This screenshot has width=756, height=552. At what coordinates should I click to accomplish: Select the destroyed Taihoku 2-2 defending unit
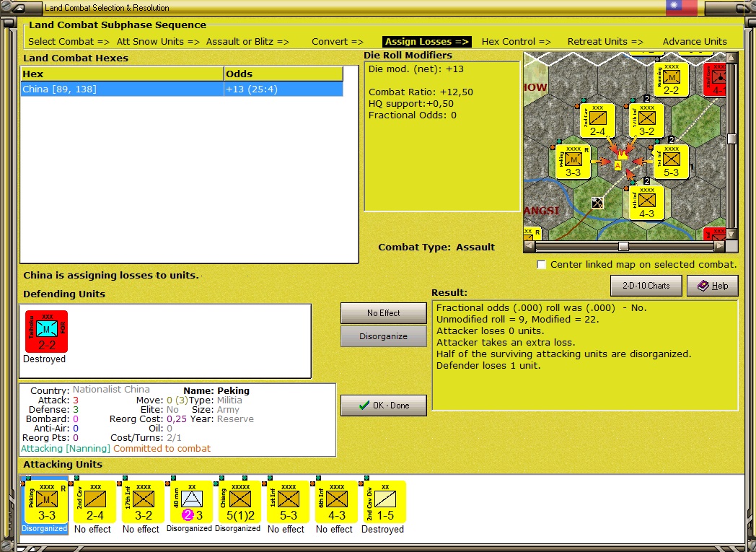pyautogui.click(x=46, y=332)
